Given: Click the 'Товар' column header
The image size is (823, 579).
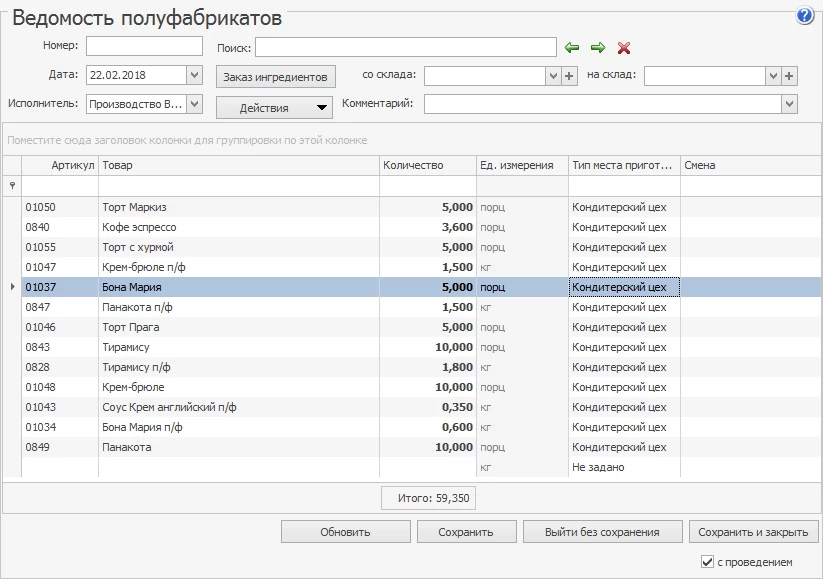Looking at the screenshot, I should pos(238,165).
